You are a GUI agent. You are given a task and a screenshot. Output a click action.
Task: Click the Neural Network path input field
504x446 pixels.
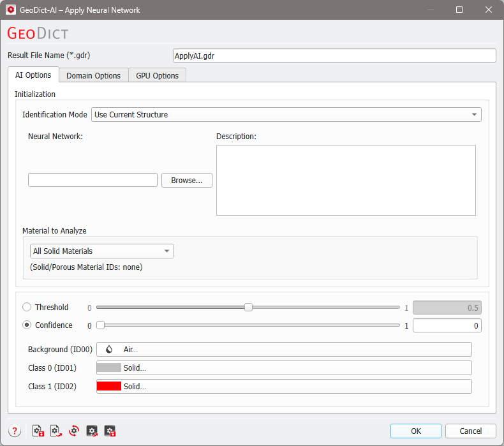point(93,180)
